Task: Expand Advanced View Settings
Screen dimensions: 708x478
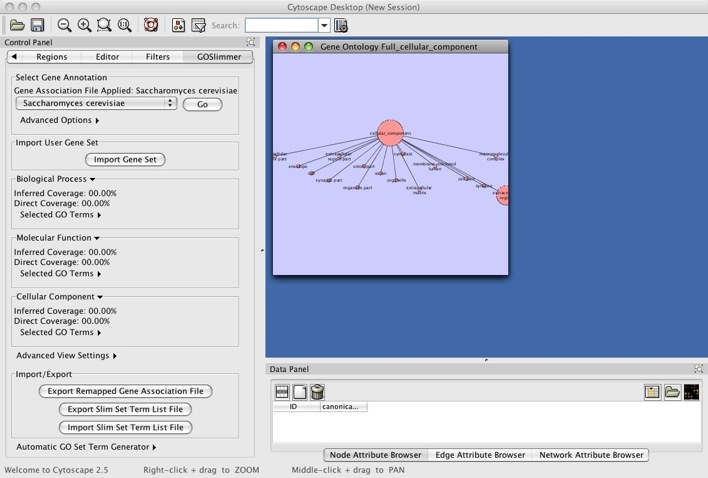Action: tap(66, 355)
